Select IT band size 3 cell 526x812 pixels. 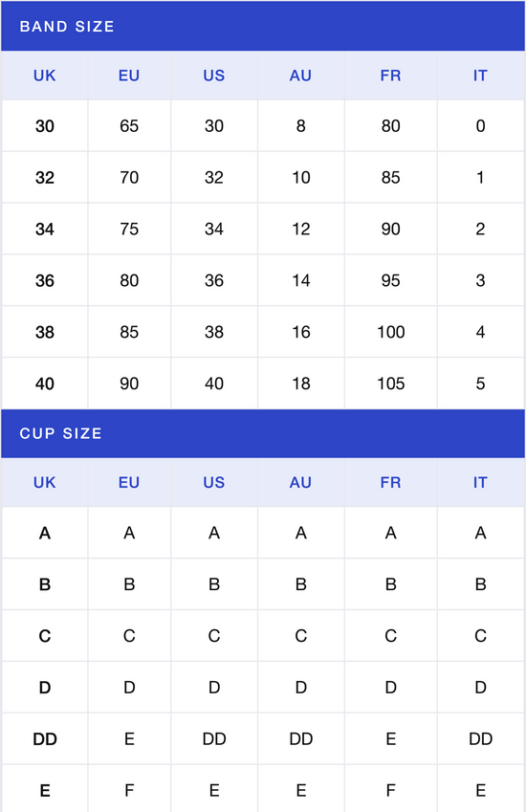click(x=480, y=280)
